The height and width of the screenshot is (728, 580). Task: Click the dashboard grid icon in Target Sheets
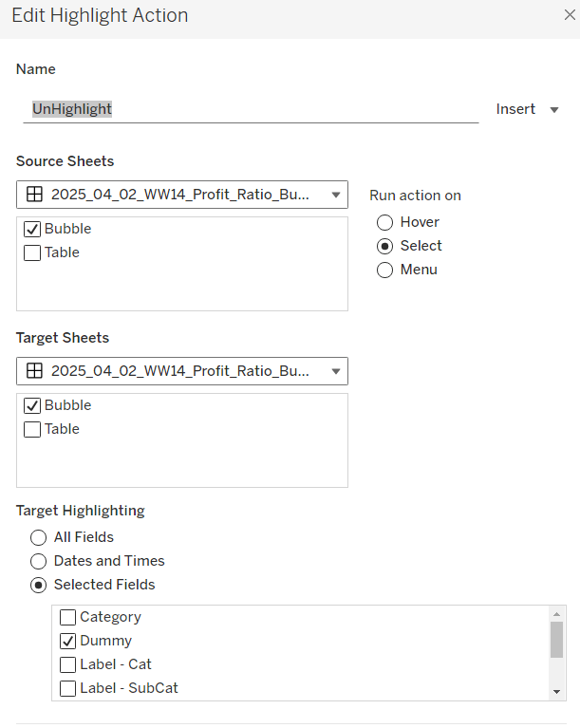coord(34,371)
